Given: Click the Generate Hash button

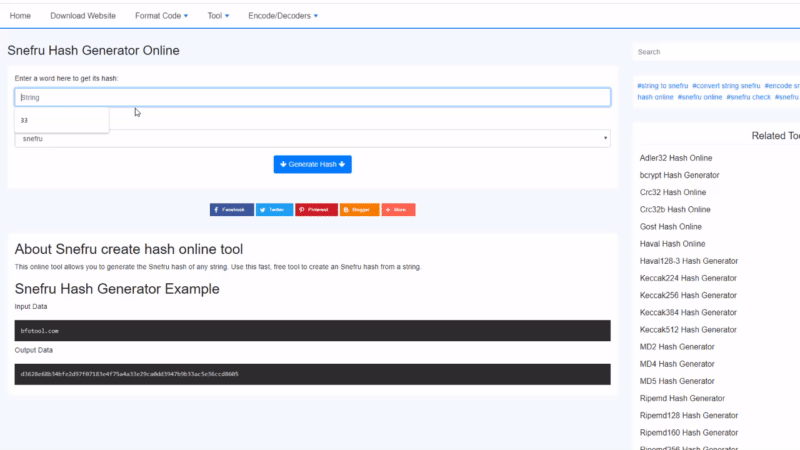Looking at the screenshot, I should [x=312, y=164].
